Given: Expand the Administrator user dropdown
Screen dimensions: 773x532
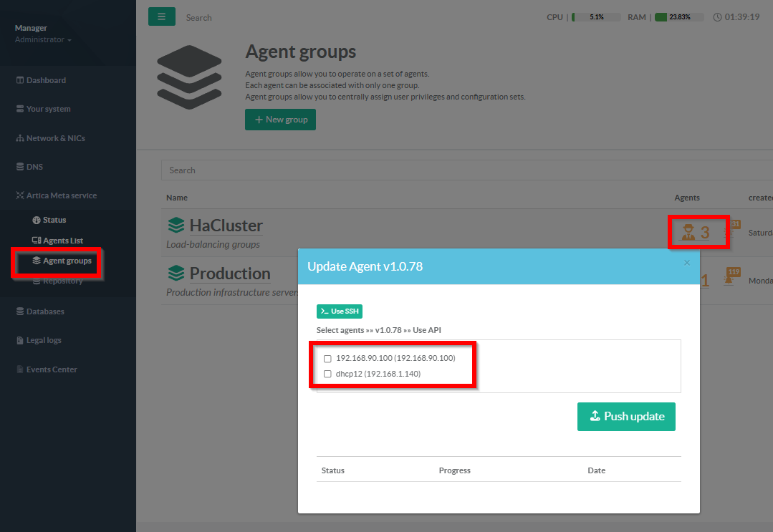Looking at the screenshot, I should pos(43,40).
